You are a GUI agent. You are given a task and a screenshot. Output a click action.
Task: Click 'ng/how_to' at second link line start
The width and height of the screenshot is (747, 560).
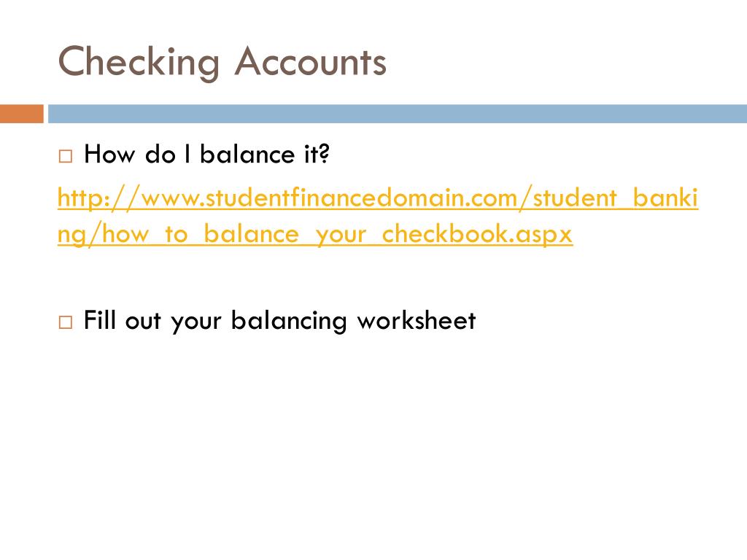[x=123, y=234]
